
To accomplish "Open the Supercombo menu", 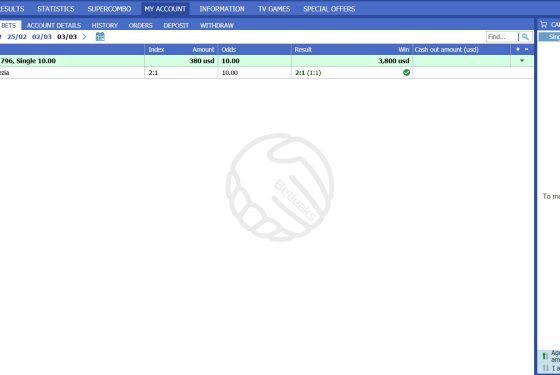I will tap(109, 9).
